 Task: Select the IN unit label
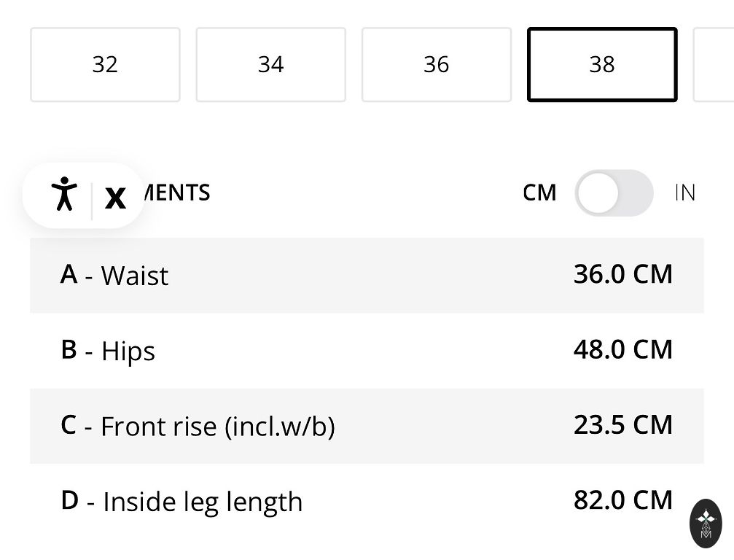click(685, 192)
